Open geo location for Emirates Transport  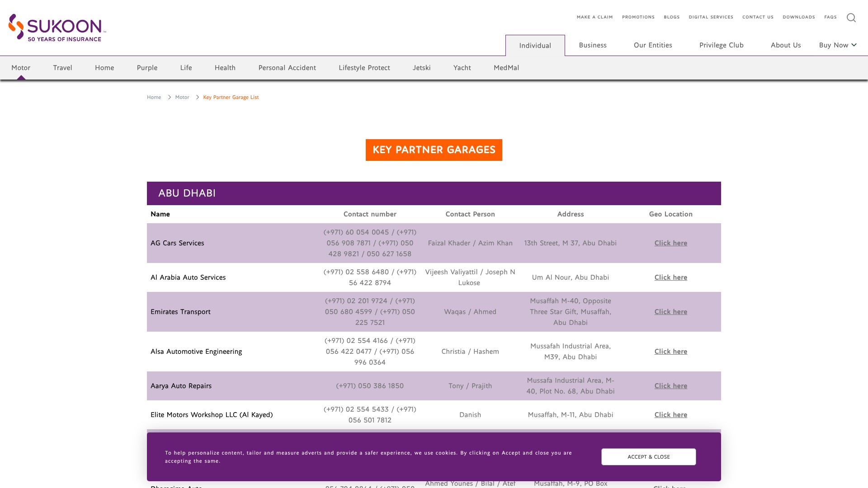[671, 312]
